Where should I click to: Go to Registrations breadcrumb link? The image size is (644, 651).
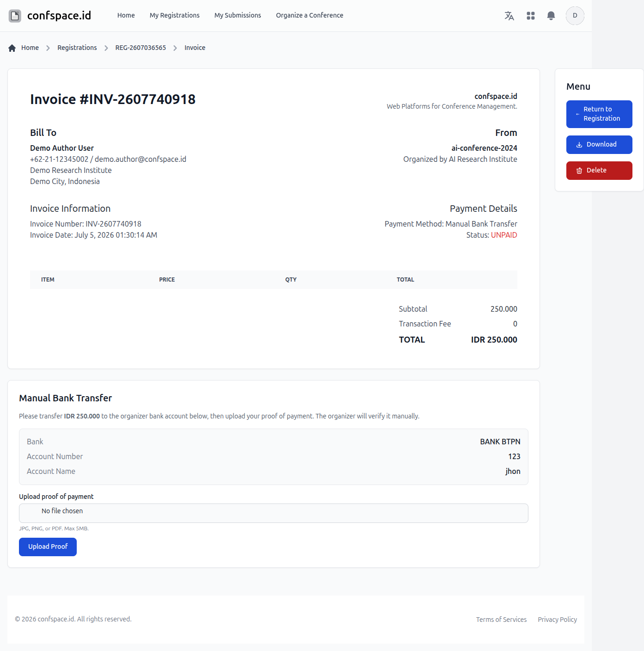tap(77, 48)
